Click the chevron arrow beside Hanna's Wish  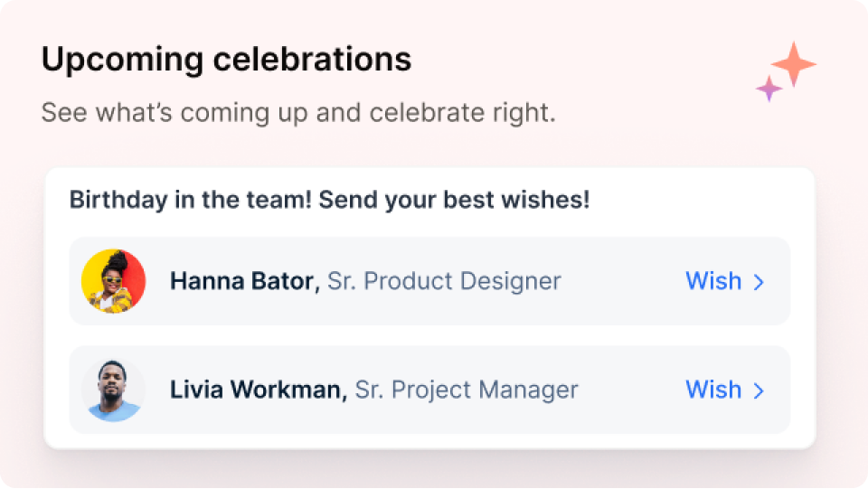[759, 282]
